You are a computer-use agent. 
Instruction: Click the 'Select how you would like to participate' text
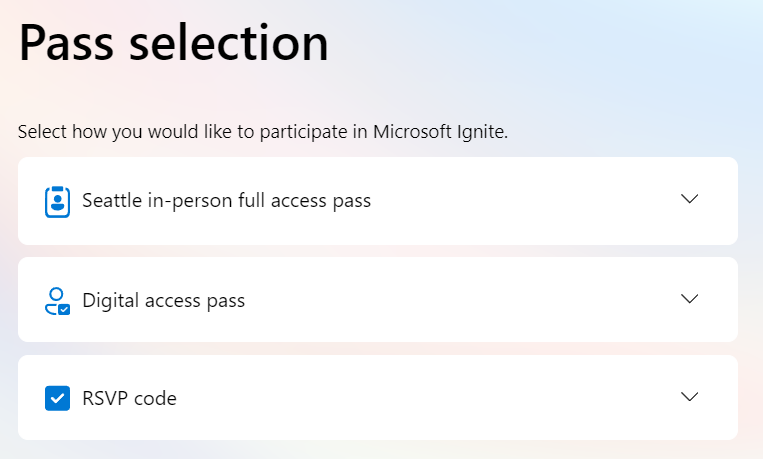click(x=263, y=132)
